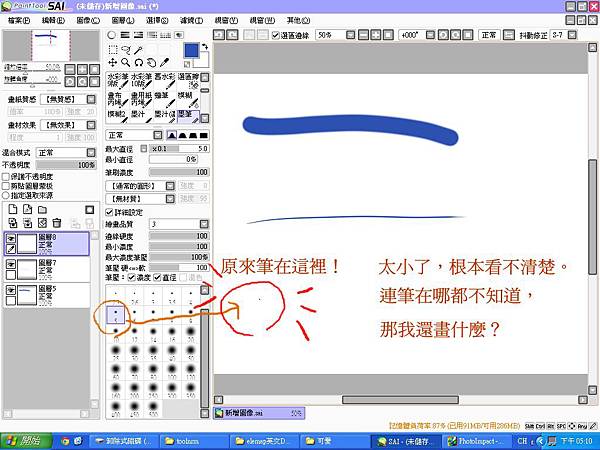Zoom in with plus button beside 50%
Image resolution: width=600 pixels, height=450 pixels.
(376, 35)
